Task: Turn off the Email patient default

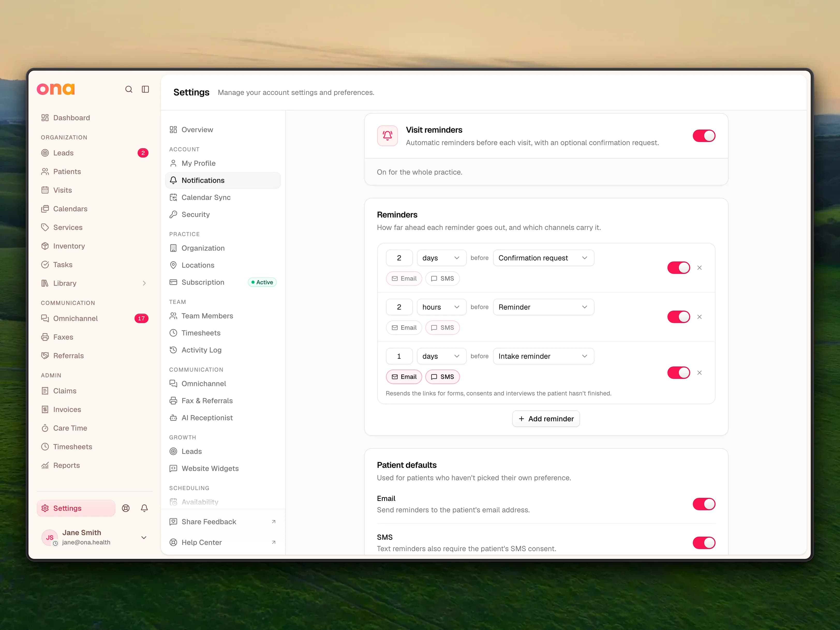Action: pyautogui.click(x=704, y=504)
